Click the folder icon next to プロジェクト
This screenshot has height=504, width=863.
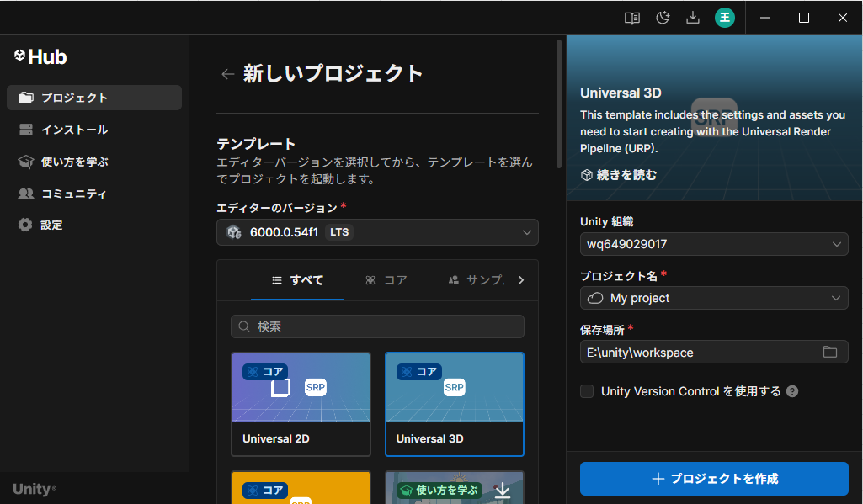pos(26,98)
